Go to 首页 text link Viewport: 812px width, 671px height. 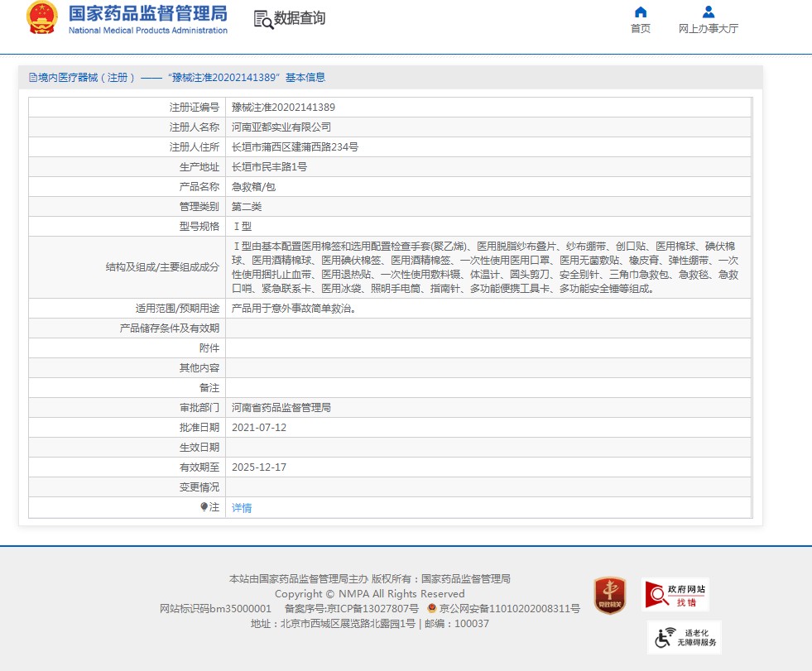click(641, 28)
